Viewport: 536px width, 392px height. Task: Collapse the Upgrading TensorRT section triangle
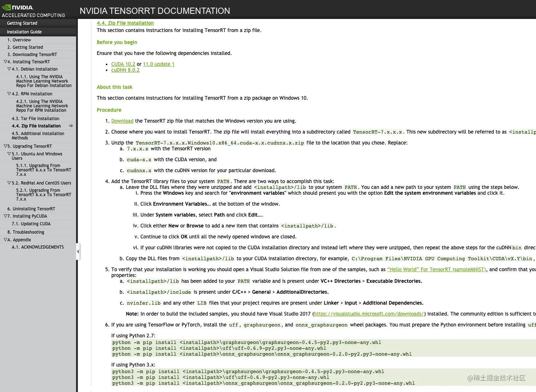coord(5,146)
